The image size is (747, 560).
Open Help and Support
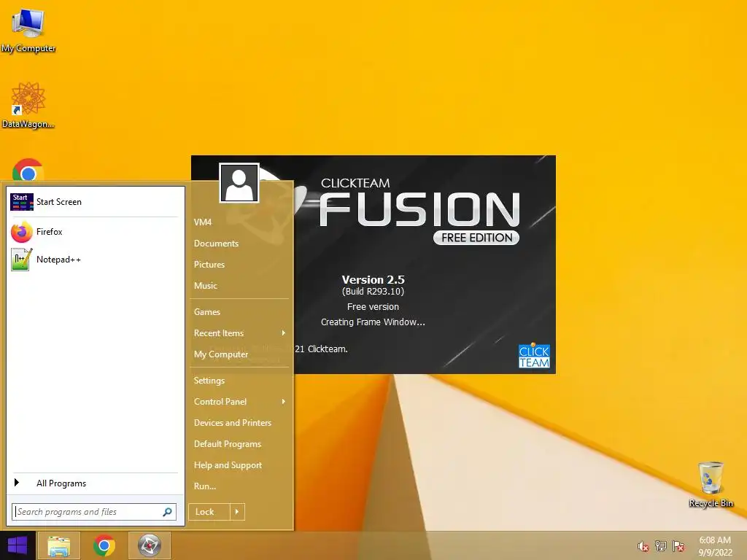point(228,465)
